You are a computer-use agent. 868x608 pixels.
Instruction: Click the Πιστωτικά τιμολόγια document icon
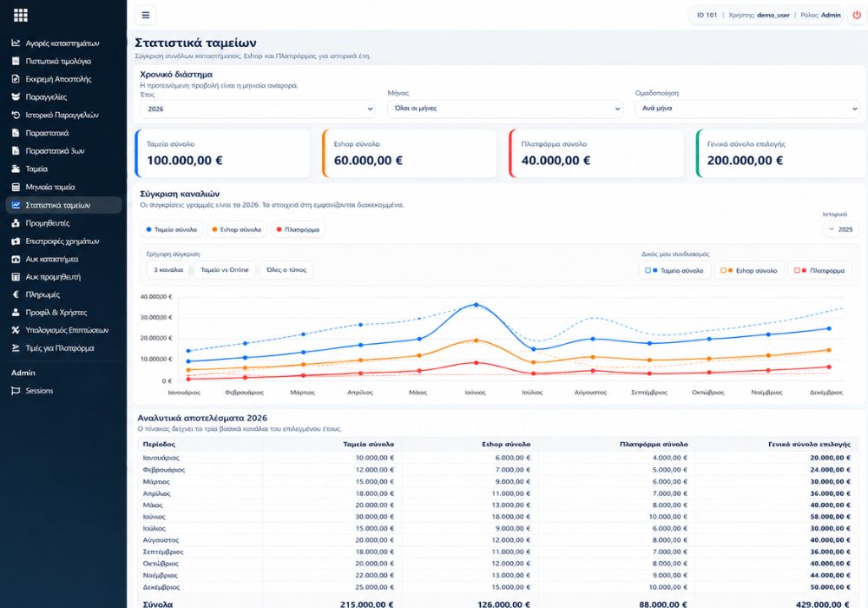pos(16,61)
